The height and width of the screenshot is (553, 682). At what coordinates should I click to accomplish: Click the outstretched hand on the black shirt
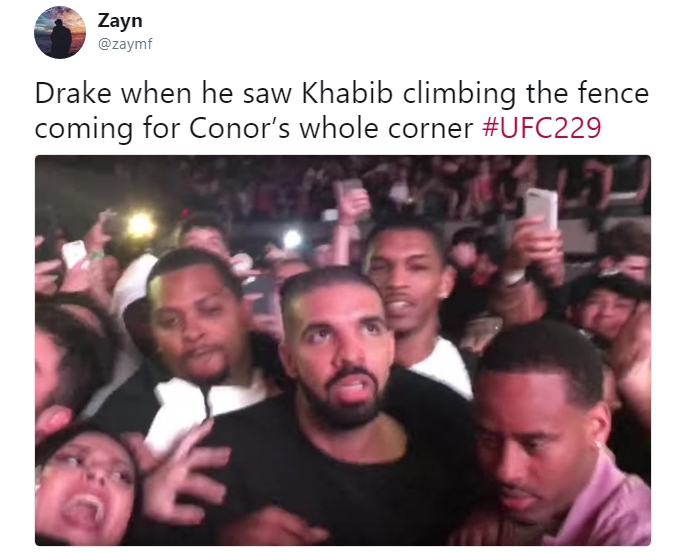pyautogui.click(x=185, y=472)
